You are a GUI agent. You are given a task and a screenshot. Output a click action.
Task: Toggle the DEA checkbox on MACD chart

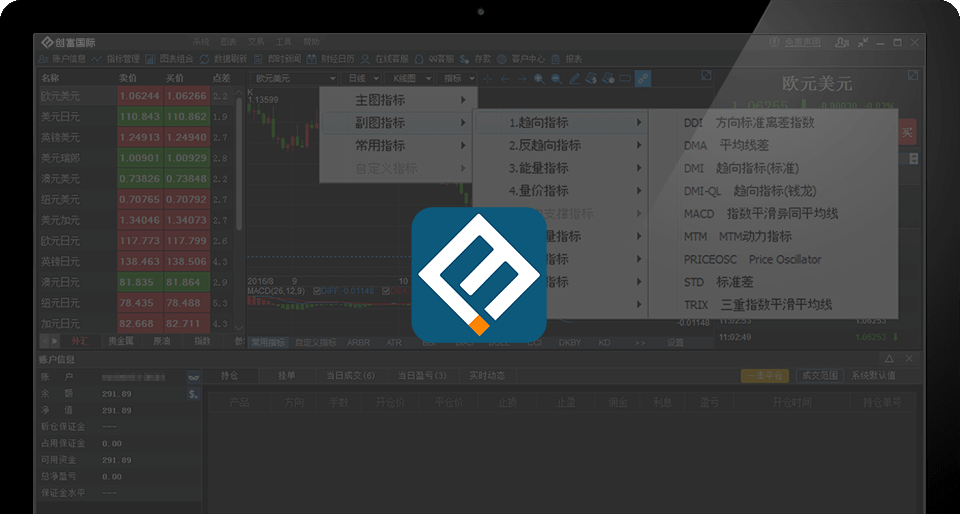coord(386,291)
